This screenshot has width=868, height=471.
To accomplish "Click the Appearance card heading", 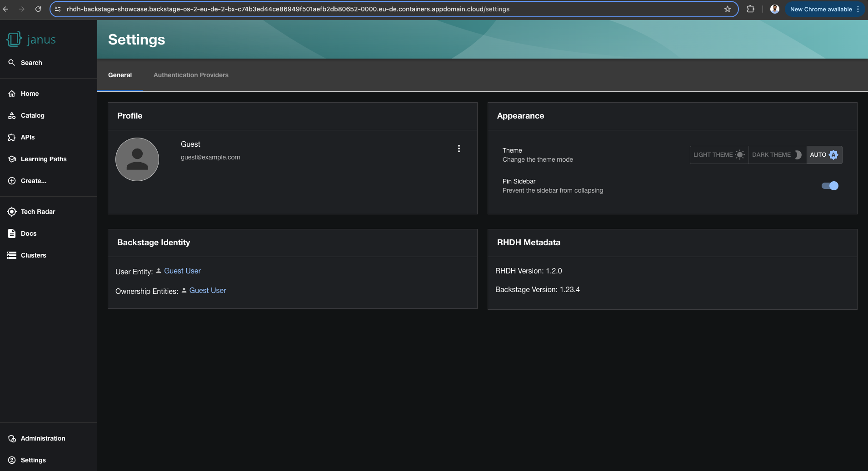I will (521, 116).
